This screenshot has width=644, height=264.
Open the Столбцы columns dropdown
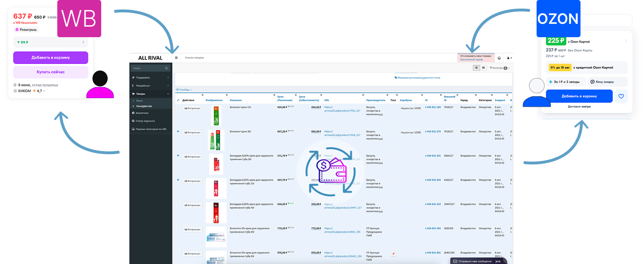click(184, 90)
